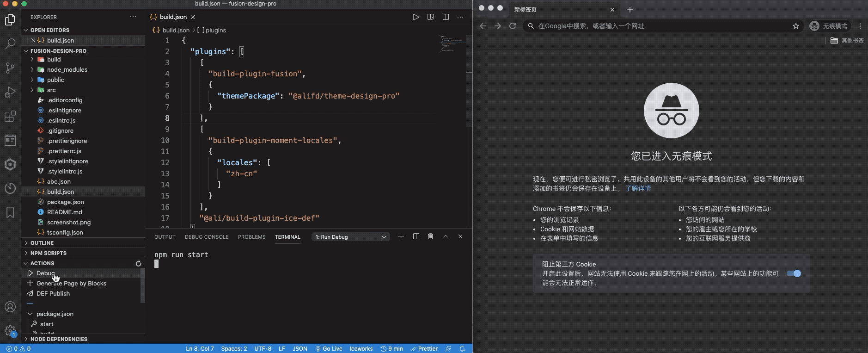
Task: Kill terminal with trash icon
Action: (430, 236)
